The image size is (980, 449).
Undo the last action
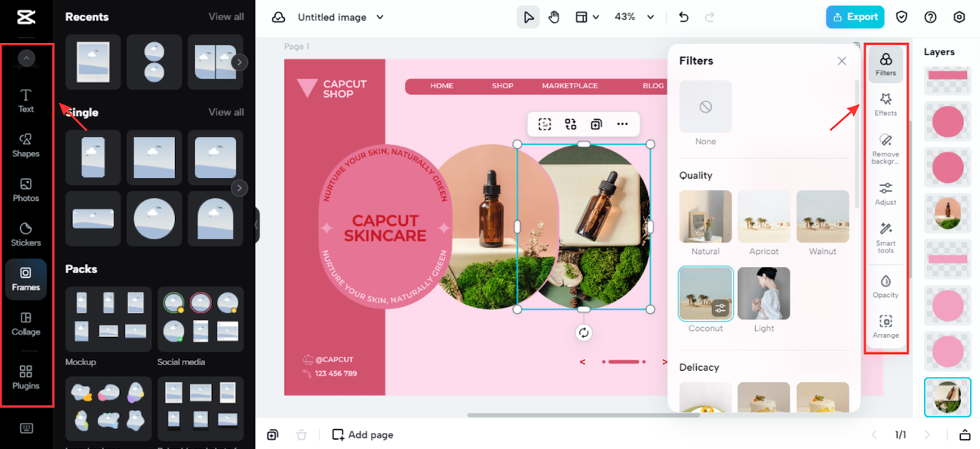pos(684,17)
